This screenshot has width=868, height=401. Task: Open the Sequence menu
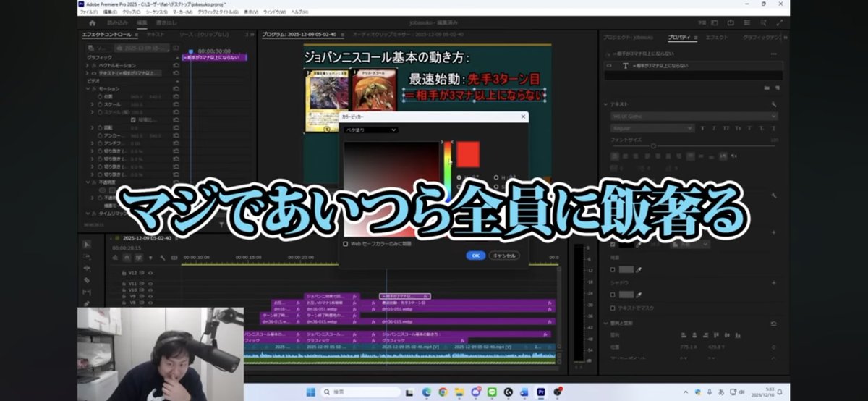[x=156, y=12]
